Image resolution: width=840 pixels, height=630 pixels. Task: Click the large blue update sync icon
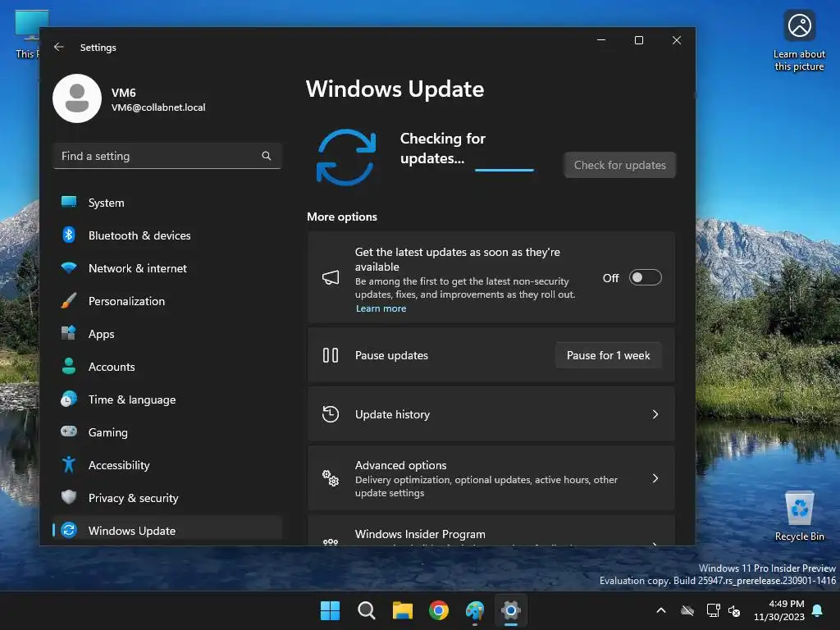(346, 157)
